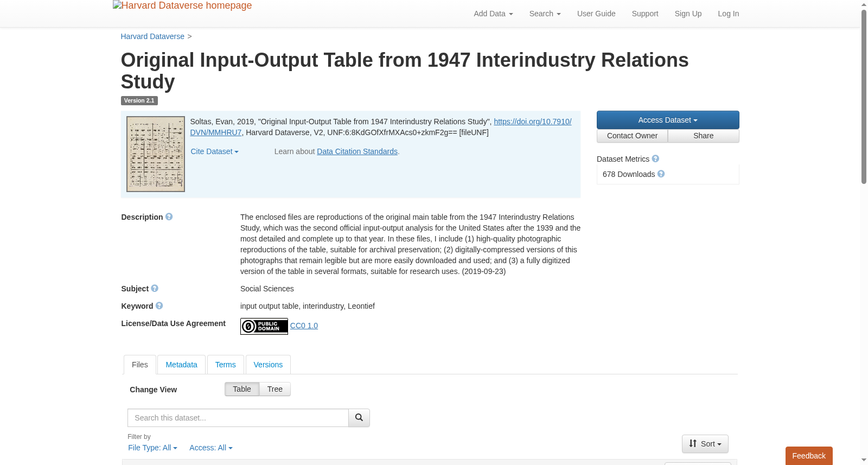Open the Add Data dropdown menu
868x465 pixels.
tap(493, 14)
